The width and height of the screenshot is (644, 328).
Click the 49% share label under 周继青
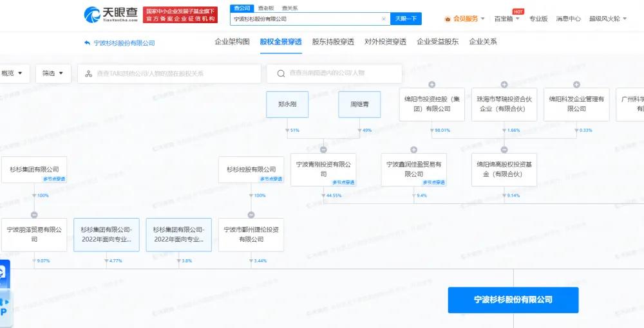[367, 131]
